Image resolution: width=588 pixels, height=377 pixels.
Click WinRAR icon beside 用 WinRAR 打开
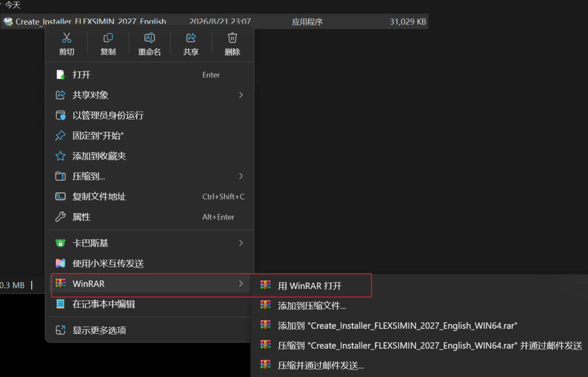tap(265, 286)
